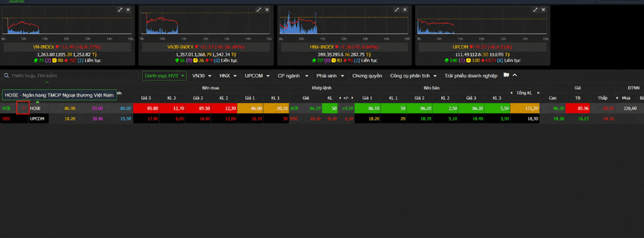
Task: Open the Công cụ phân tích dropdown
Action: [x=413, y=76]
